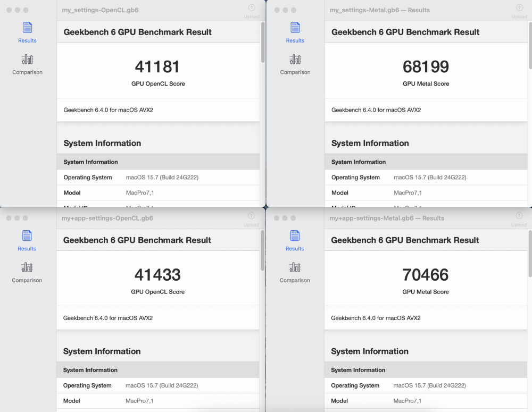Click MacPro7,1 Model value in my_settings-OpenCL window
Screen dimensions: 532x412
click(140, 193)
